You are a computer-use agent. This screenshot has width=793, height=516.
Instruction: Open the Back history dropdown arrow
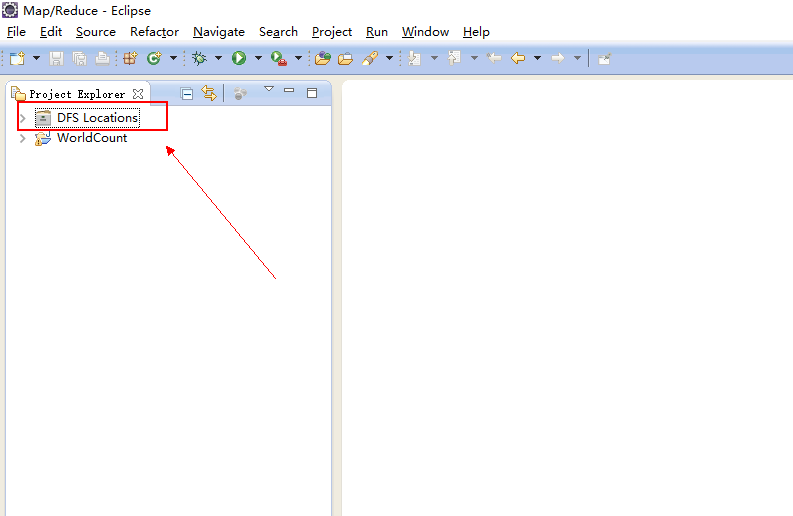(538, 58)
